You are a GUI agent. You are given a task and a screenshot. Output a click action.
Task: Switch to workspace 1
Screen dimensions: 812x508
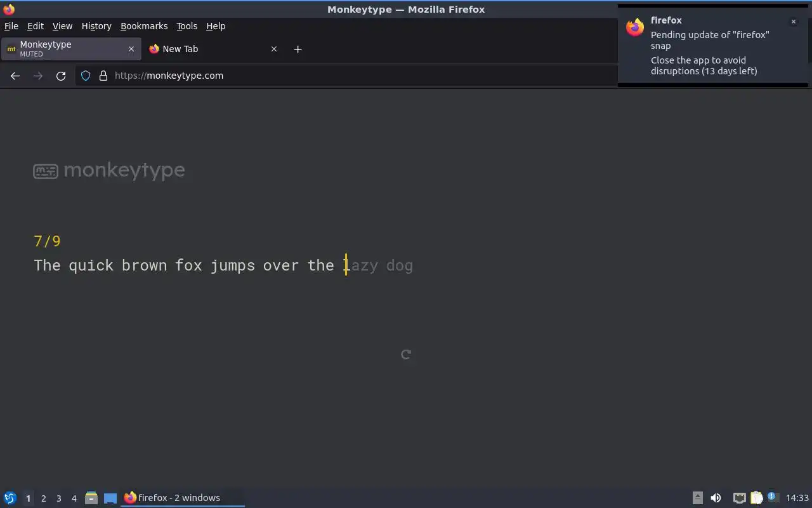point(28,498)
